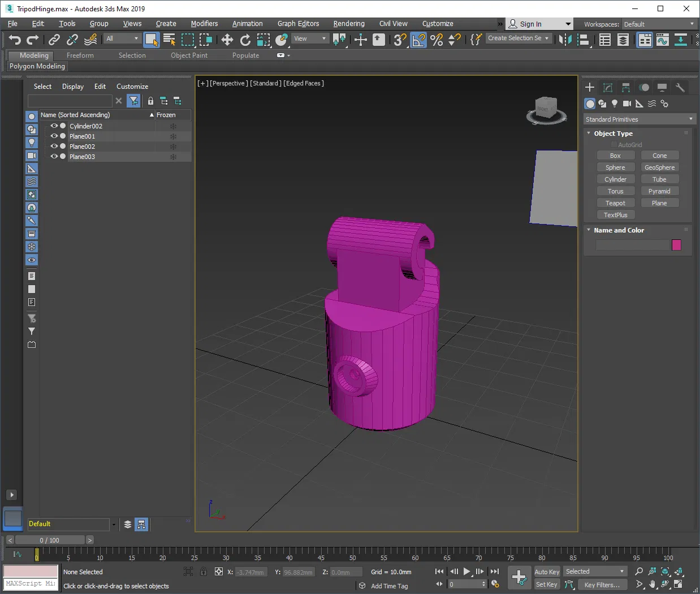
Task: Click the Play Animation button
Action: (467, 571)
